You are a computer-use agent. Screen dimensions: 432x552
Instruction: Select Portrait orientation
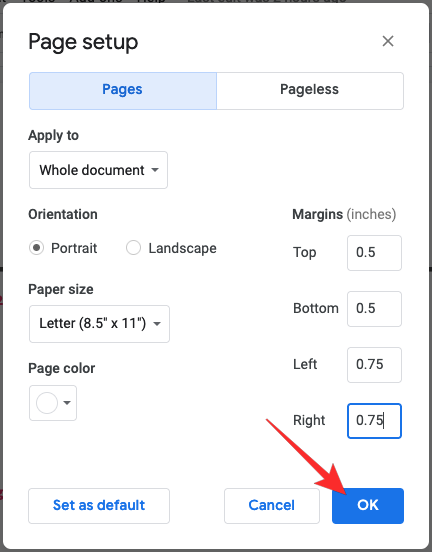coord(36,248)
